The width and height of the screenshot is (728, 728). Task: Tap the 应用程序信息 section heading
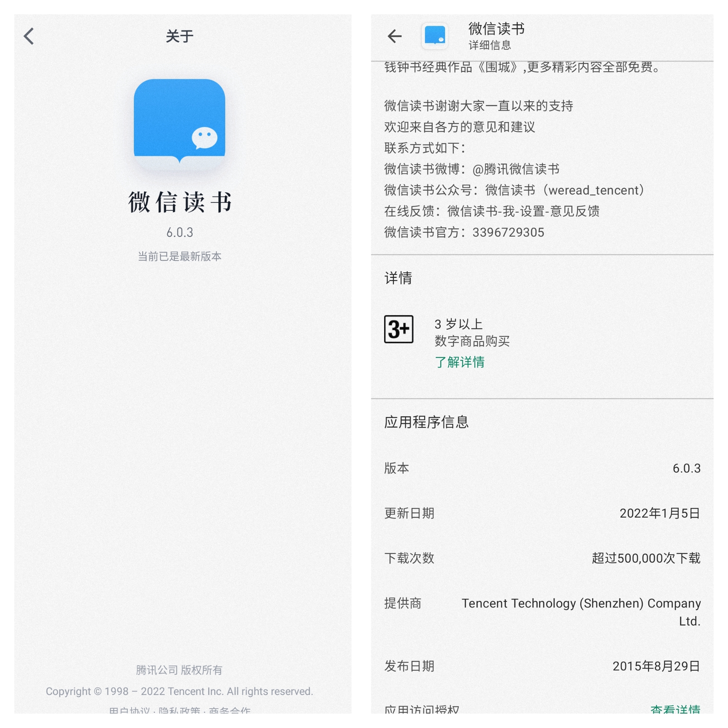click(426, 422)
